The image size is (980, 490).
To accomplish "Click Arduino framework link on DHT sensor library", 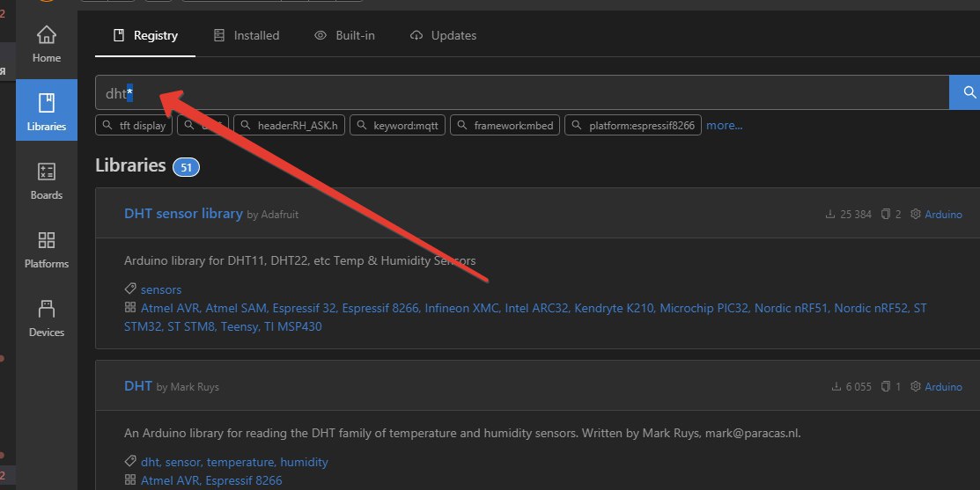I will (x=943, y=214).
